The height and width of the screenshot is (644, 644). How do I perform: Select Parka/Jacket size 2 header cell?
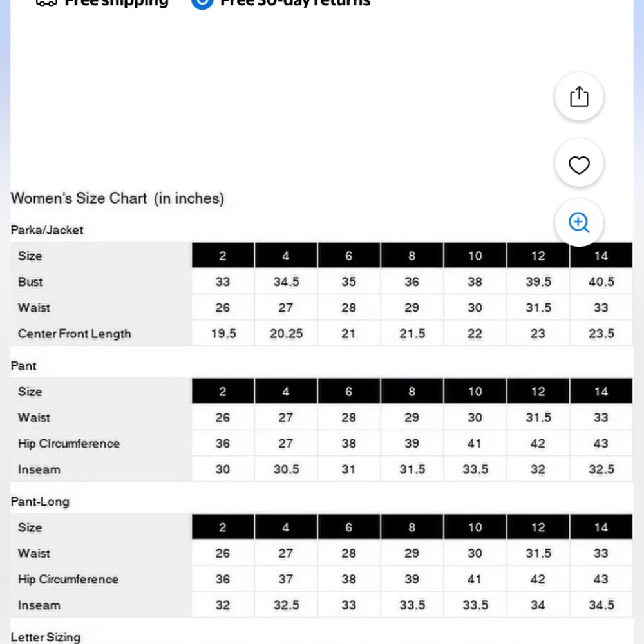pos(223,256)
